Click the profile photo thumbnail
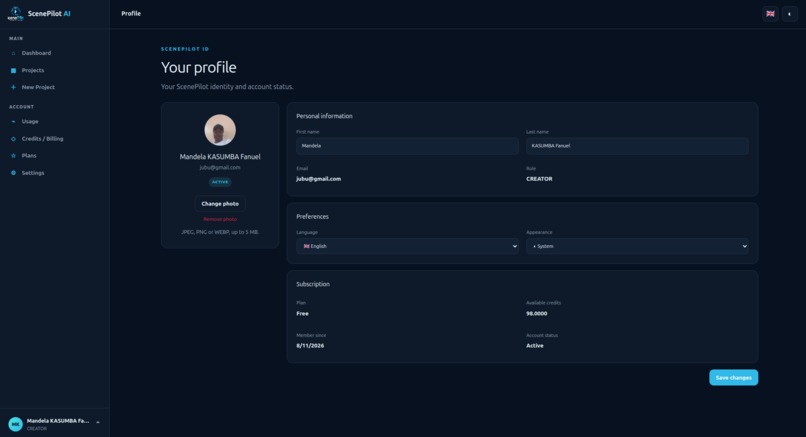806x437 pixels. pos(220,130)
